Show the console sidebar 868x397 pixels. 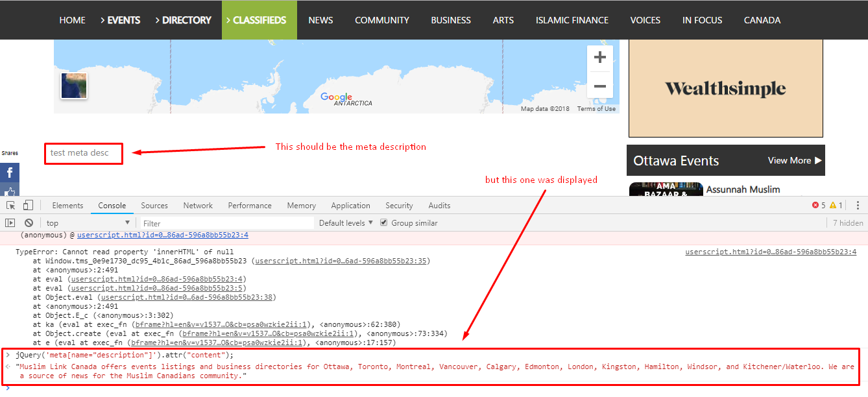click(x=10, y=223)
